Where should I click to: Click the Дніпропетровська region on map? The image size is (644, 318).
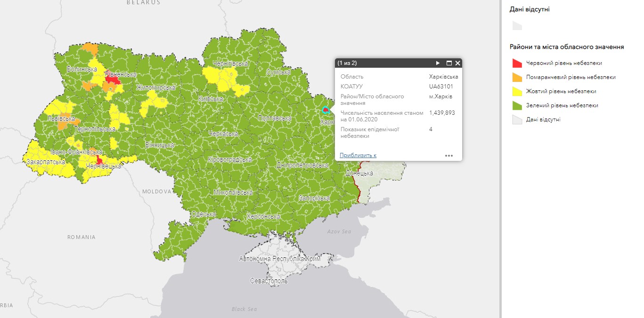point(302,165)
